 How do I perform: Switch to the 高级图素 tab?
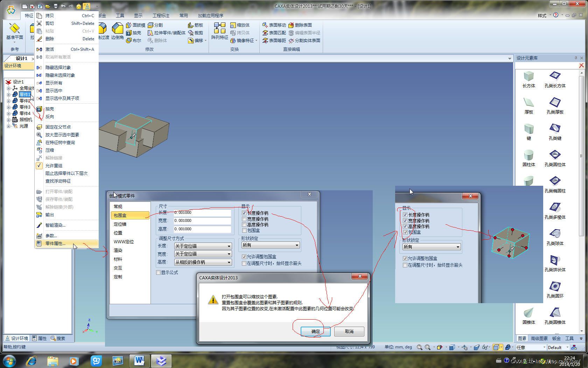point(539,339)
